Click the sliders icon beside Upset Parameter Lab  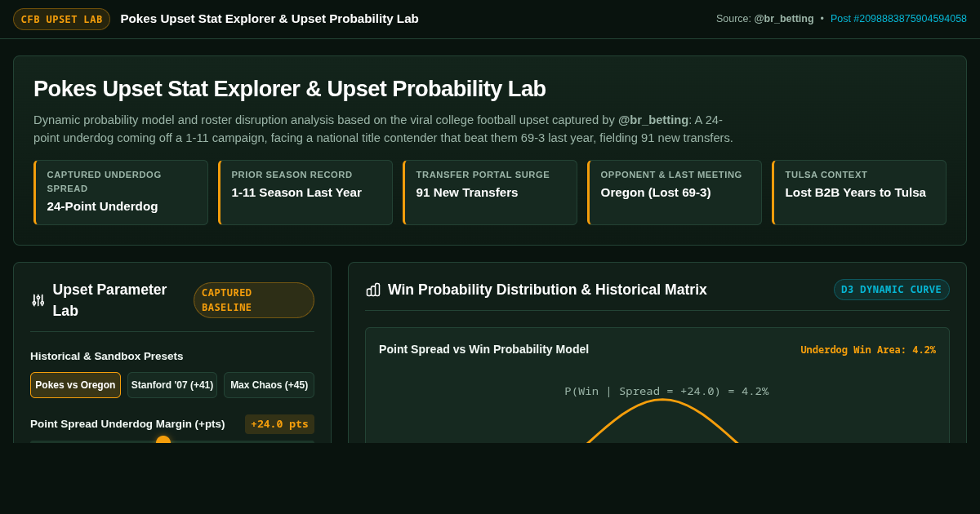[x=38, y=300]
